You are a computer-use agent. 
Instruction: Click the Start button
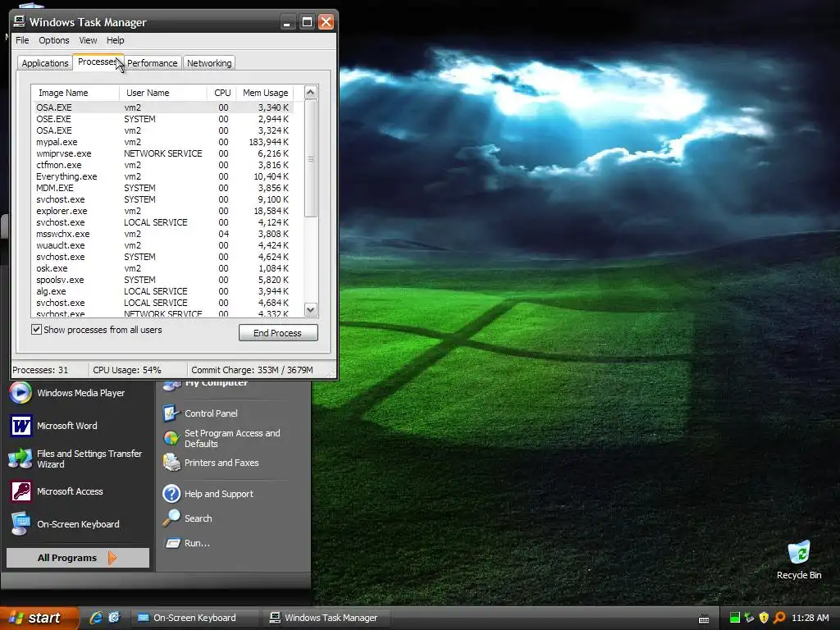[x=39, y=618]
